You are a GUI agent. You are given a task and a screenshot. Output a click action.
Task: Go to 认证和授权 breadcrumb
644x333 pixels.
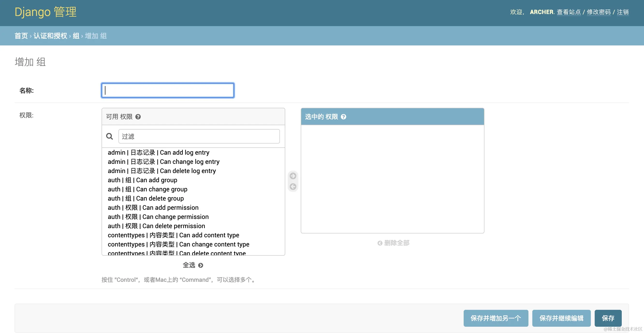point(50,36)
